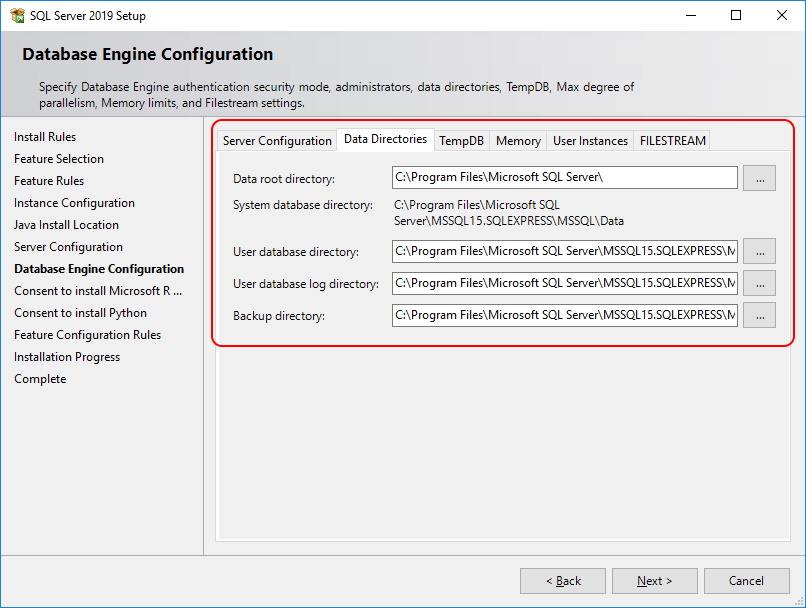Image resolution: width=806 pixels, height=608 pixels.
Task: Select the Data Directories tab
Action: tap(386, 139)
